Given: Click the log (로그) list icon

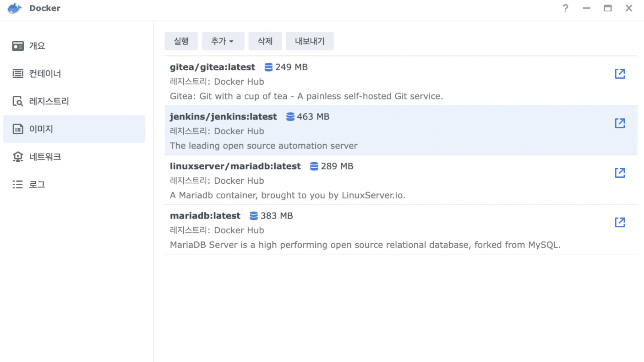Looking at the screenshot, I should (x=18, y=184).
